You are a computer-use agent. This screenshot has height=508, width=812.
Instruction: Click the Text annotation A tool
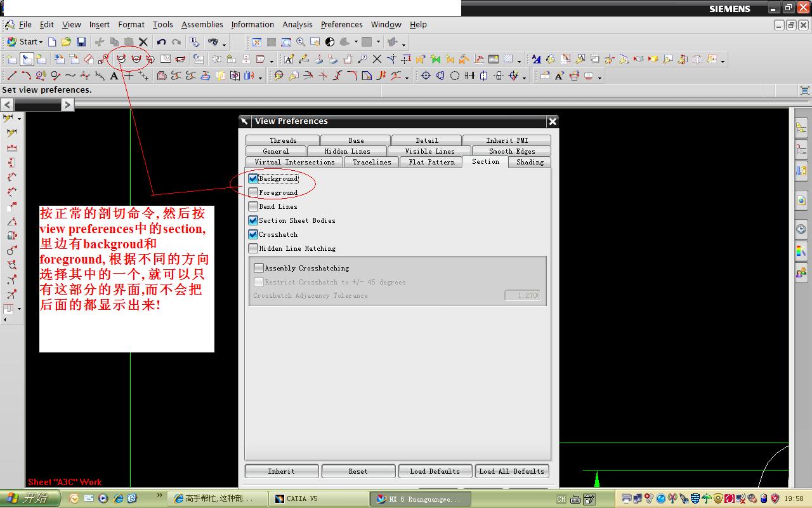(x=114, y=76)
